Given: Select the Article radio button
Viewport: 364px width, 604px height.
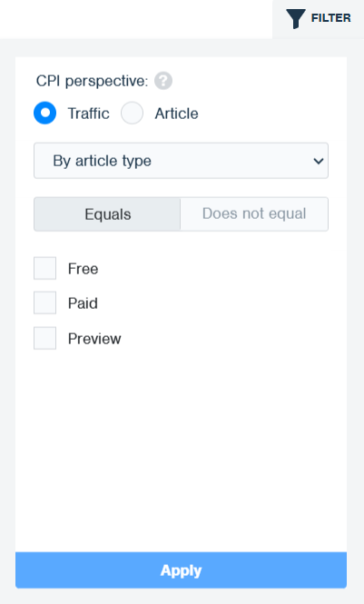Looking at the screenshot, I should point(132,113).
